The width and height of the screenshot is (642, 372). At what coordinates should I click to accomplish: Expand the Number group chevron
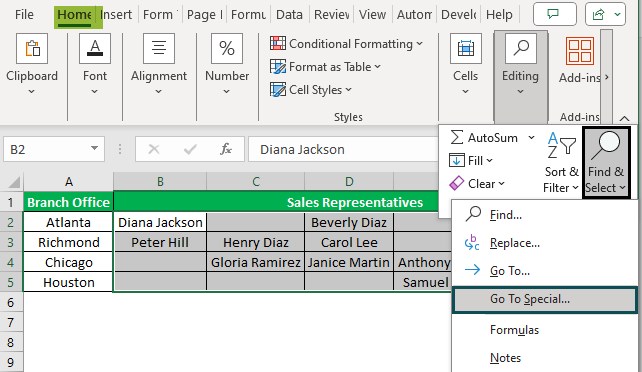click(x=226, y=91)
